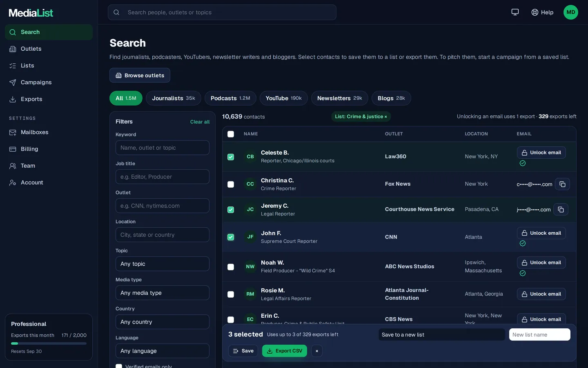The height and width of the screenshot is (368, 588).
Task: Unlock email for John F.
Action: click(x=541, y=233)
